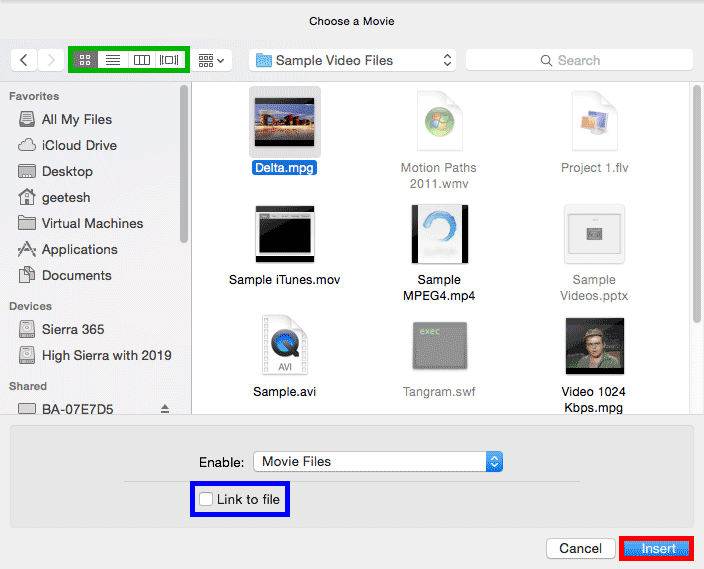Click the Cancel button

[580, 548]
